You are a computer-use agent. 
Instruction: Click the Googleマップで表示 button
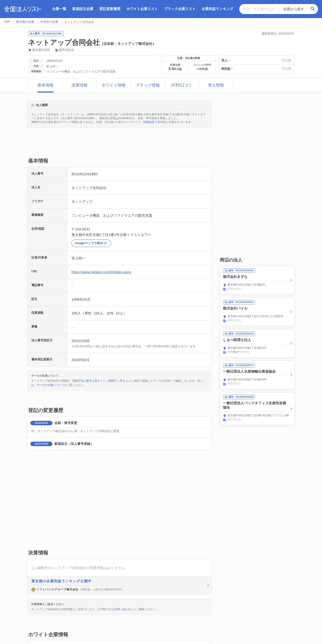tap(91, 243)
